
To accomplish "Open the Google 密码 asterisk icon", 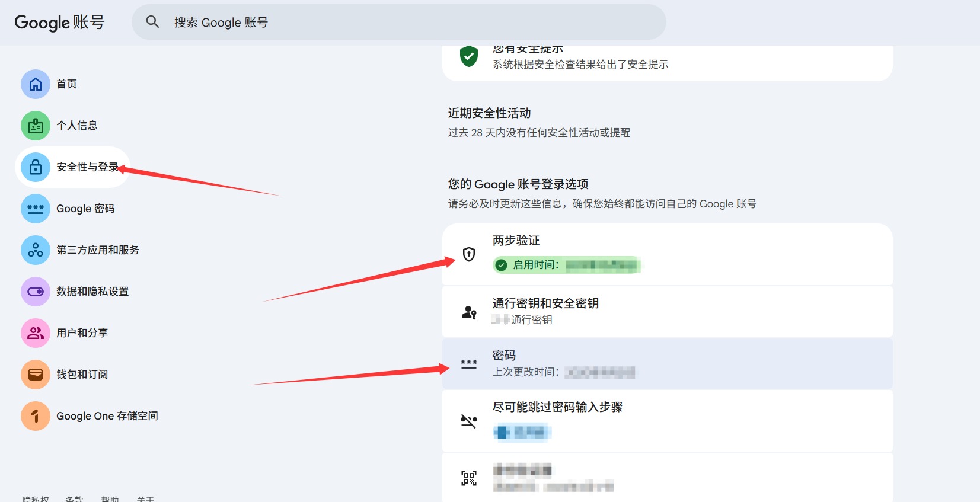I will click(x=36, y=209).
